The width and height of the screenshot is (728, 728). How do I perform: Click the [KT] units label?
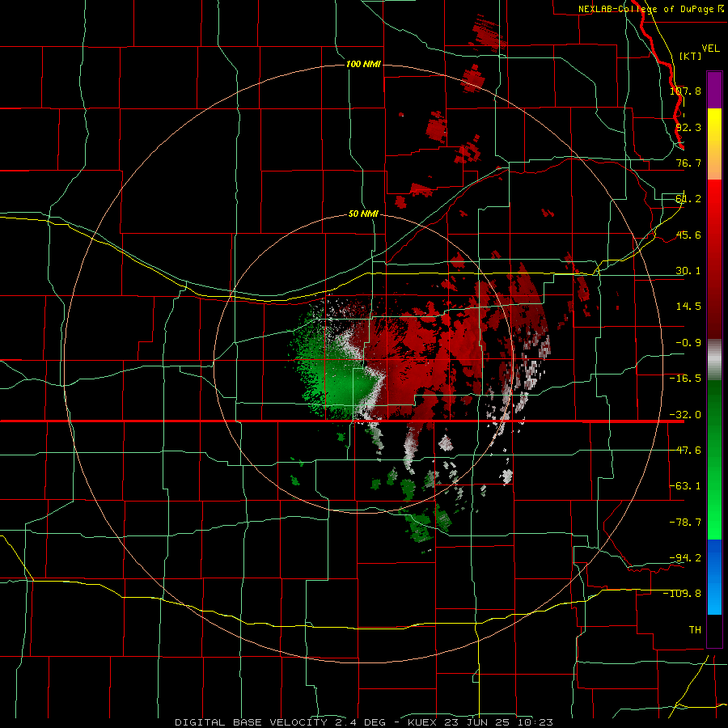pos(691,56)
